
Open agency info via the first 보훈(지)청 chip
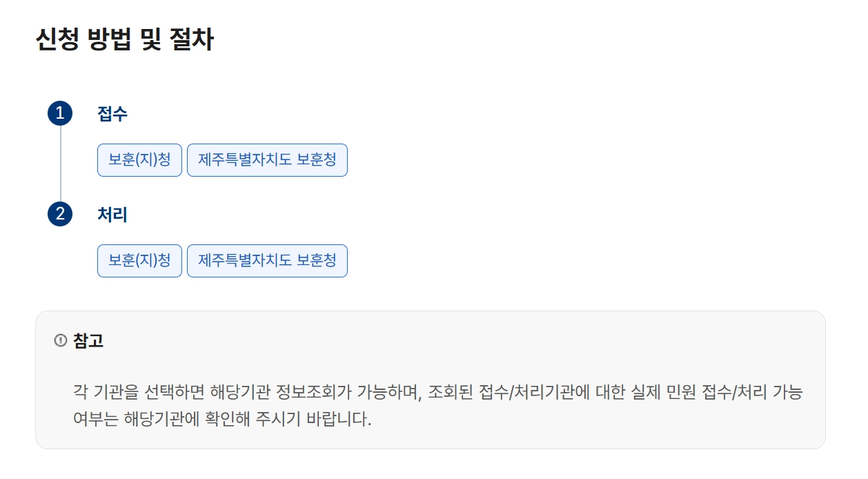tap(139, 159)
